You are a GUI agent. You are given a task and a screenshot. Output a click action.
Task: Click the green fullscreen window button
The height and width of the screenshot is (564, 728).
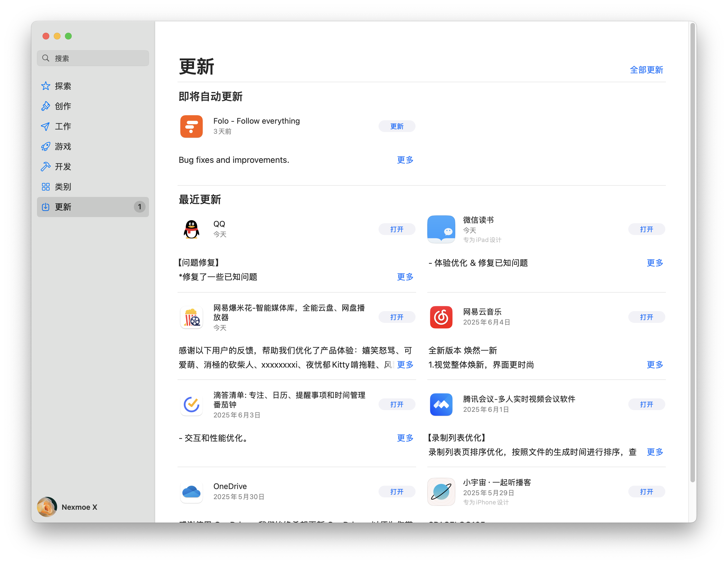pyautogui.click(x=68, y=36)
